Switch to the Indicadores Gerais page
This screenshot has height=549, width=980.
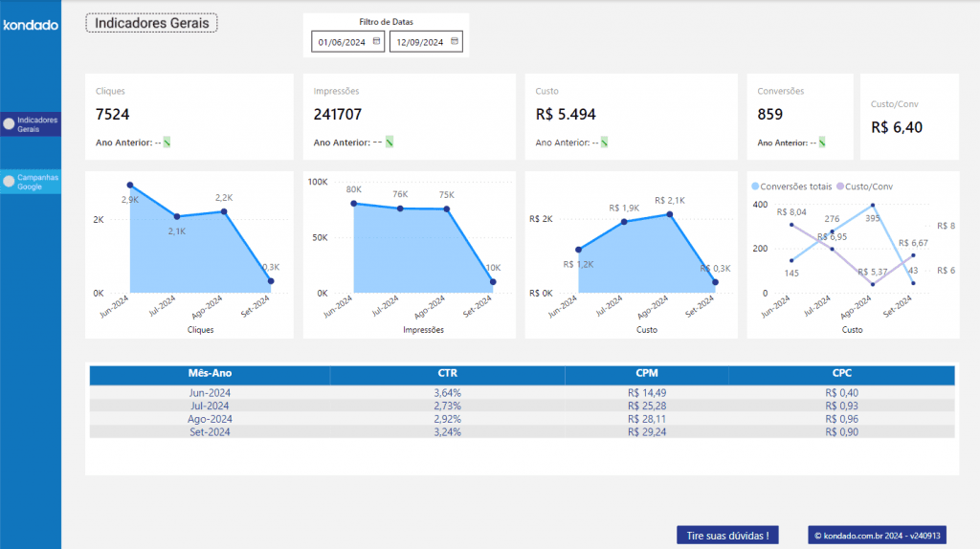tap(37, 124)
